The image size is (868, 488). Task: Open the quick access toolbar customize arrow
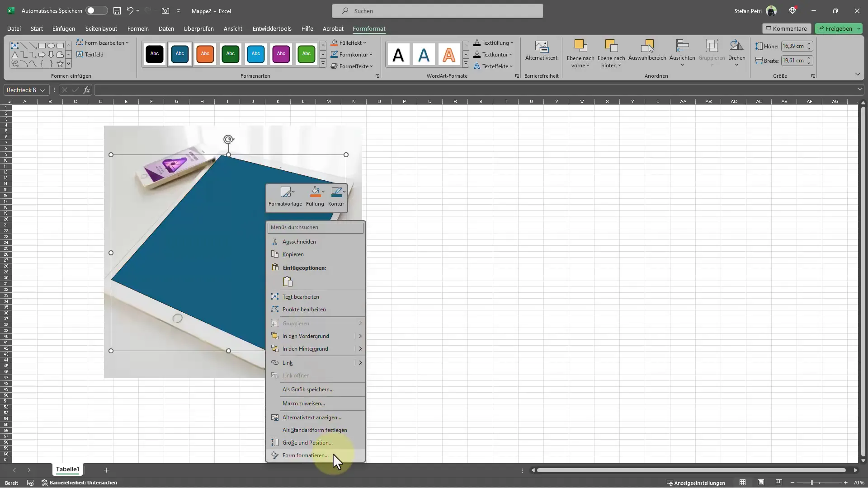tap(179, 11)
